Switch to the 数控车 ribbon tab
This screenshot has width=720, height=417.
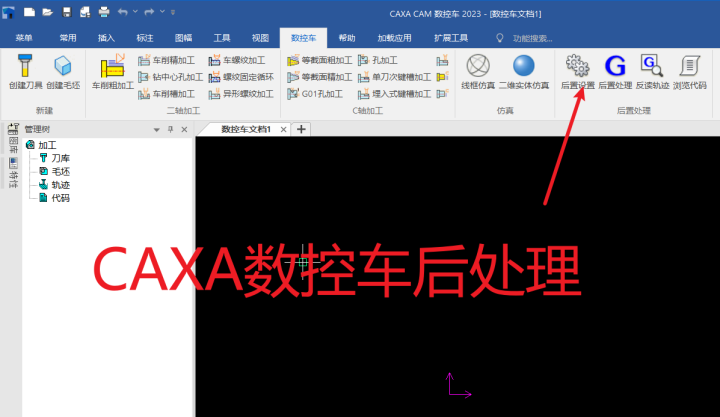(304, 38)
